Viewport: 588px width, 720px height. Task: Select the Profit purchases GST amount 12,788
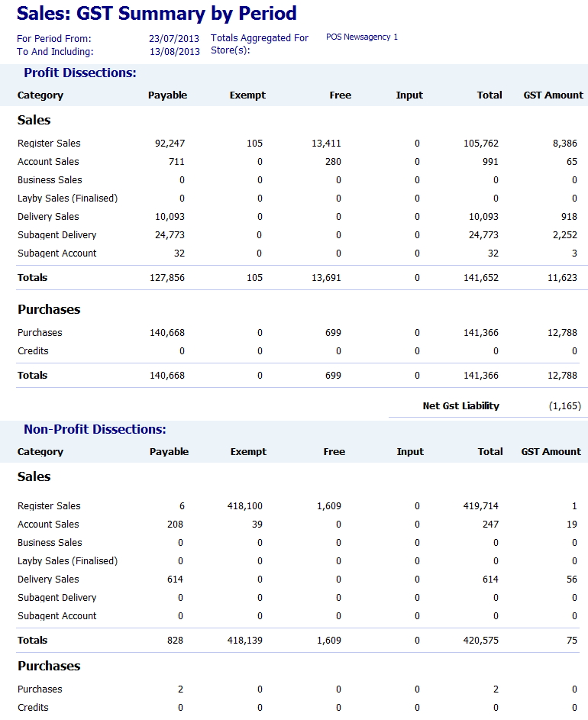pyautogui.click(x=561, y=332)
